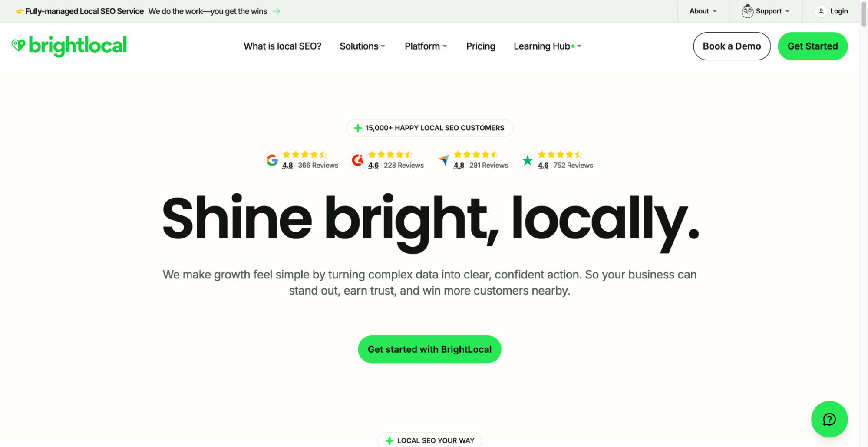Open the help chat bubble icon
The height and width of the screenshot is (447, 868).
(829, 419)
